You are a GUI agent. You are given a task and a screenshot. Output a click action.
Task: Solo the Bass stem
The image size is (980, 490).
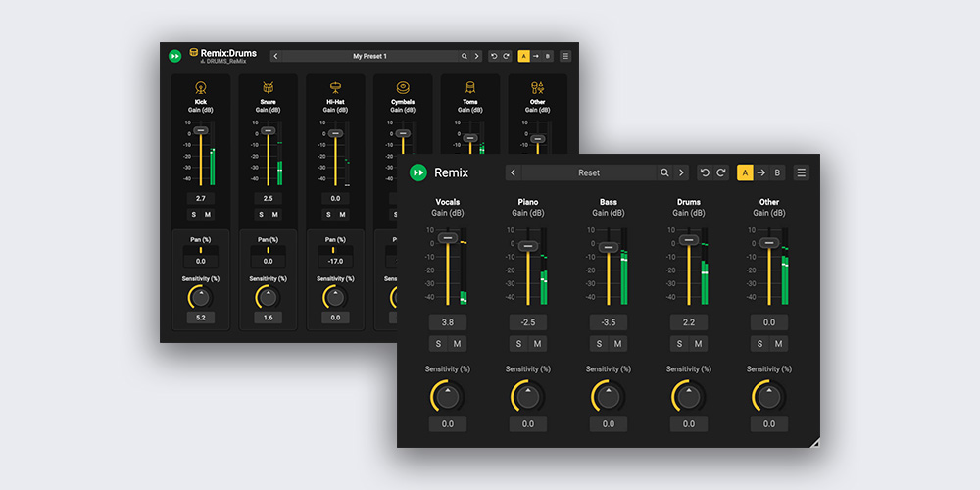(599, 344)
